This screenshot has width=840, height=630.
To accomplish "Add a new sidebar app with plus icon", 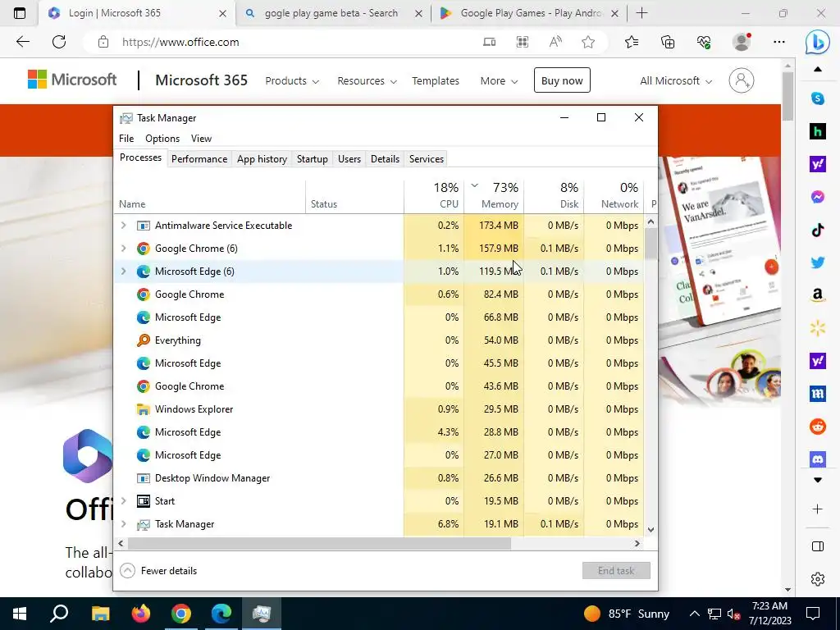I will pos(818,509).
